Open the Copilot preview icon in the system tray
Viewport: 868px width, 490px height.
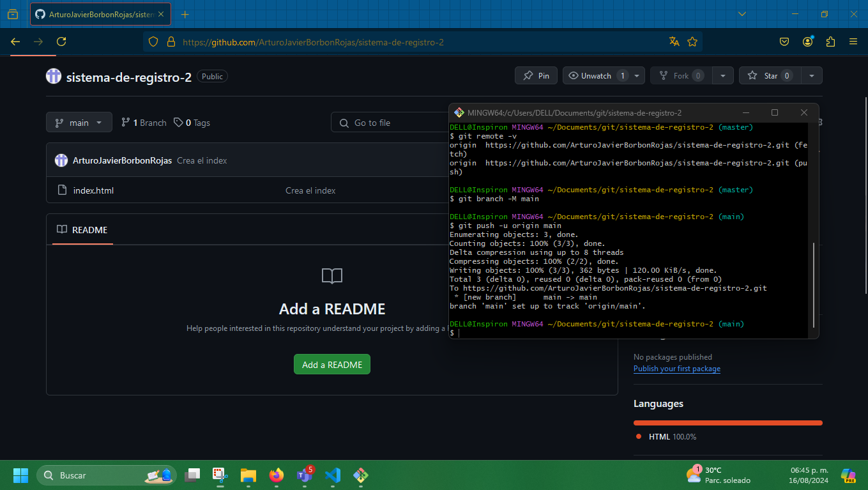pyautogui.click(x=848, y=475)
